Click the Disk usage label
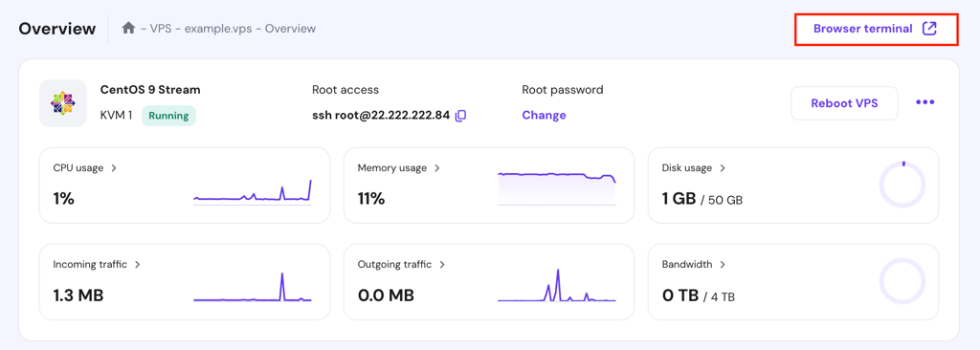Screen dimensions: 980x350 click(687, 168)
